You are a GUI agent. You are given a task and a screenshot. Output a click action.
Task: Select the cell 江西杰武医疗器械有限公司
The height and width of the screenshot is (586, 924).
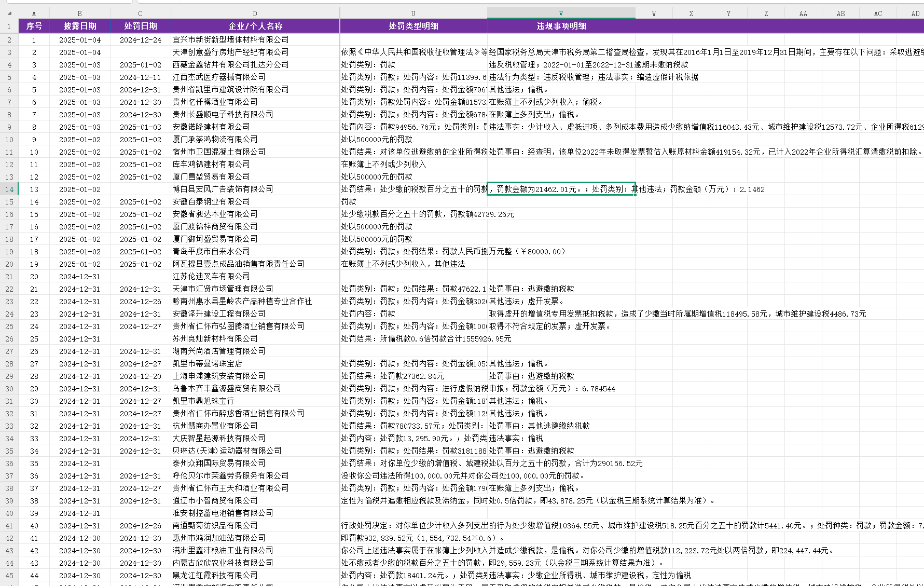click(x=255, y=77)
